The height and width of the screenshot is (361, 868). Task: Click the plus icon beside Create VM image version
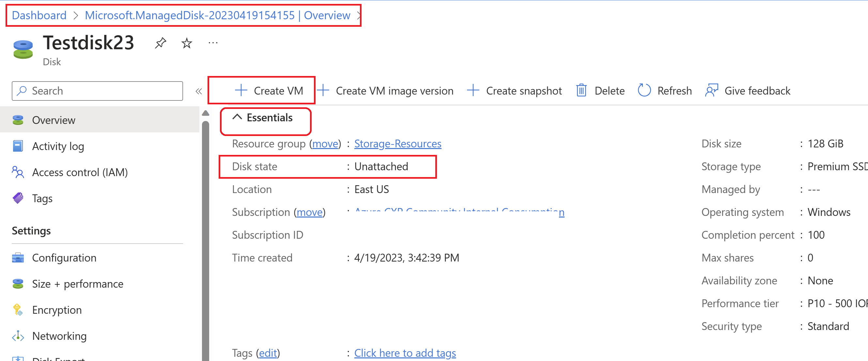tap(323, 91)
